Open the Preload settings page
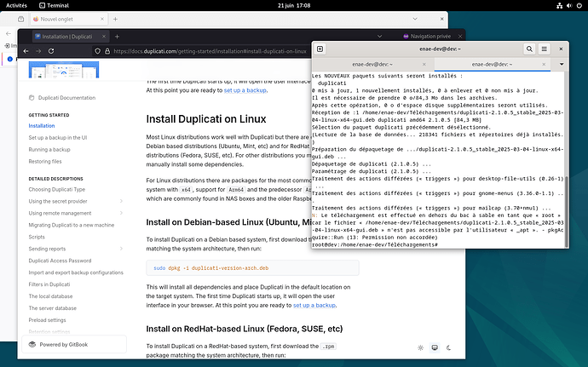The width and height of the screenshot is (588, 367). coord(47,320)
